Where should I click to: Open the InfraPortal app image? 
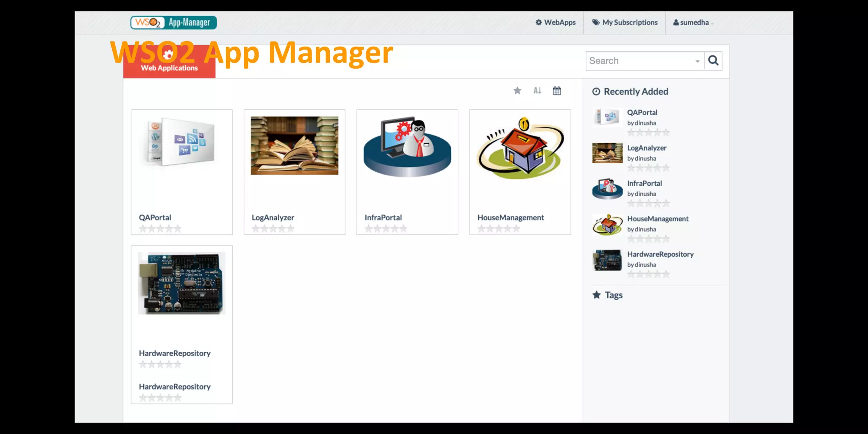coord(407,147)
